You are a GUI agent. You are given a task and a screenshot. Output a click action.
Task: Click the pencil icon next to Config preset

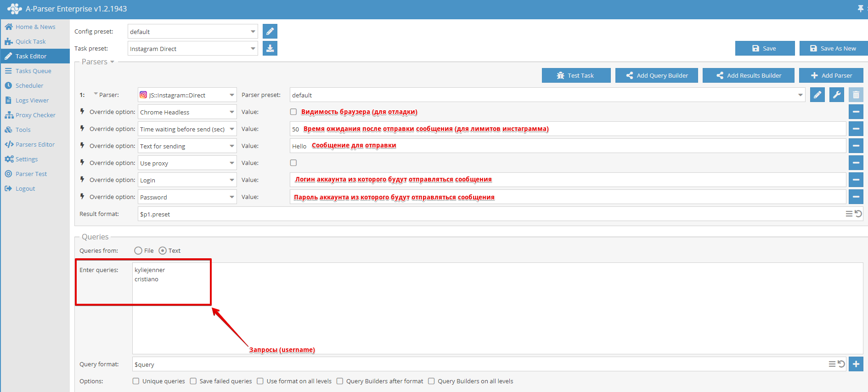270,31
